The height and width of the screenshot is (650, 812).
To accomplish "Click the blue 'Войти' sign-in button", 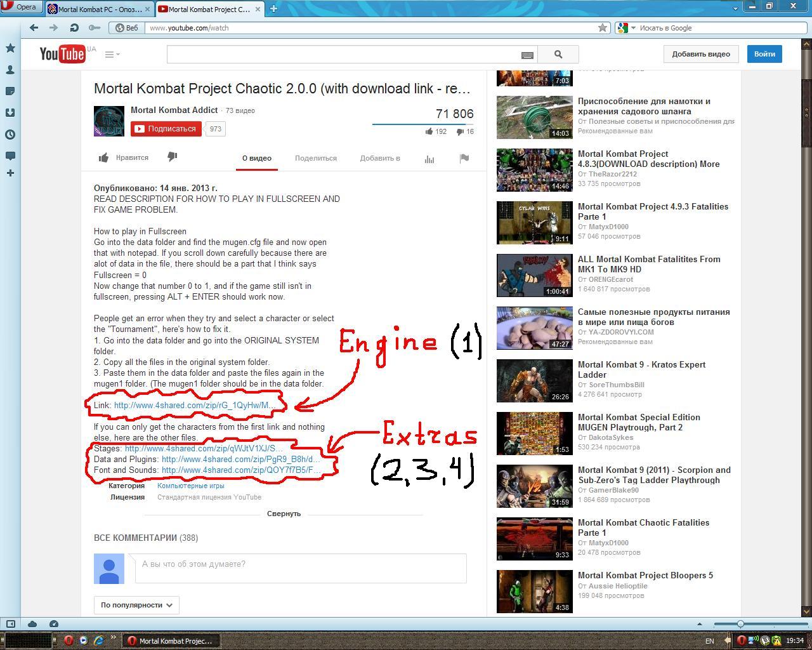I will click(764, 54).
